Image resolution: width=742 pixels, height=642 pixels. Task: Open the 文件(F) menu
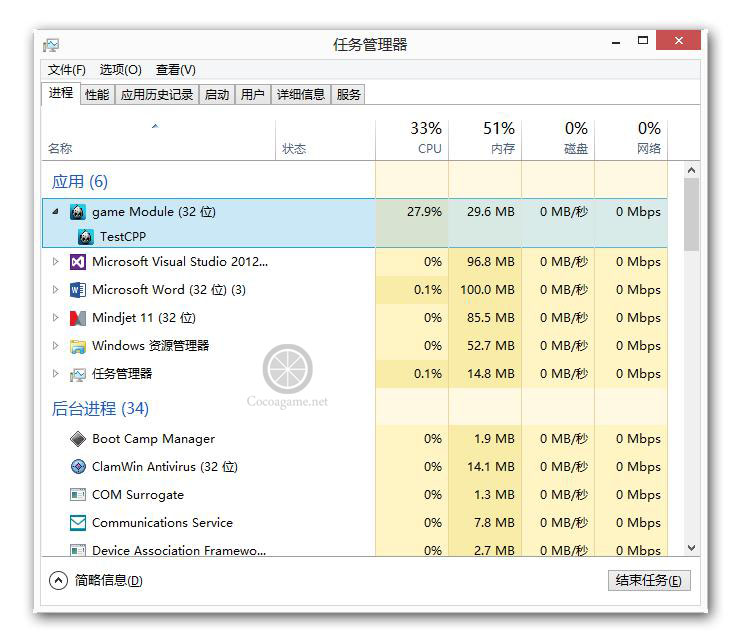point(67,70)
